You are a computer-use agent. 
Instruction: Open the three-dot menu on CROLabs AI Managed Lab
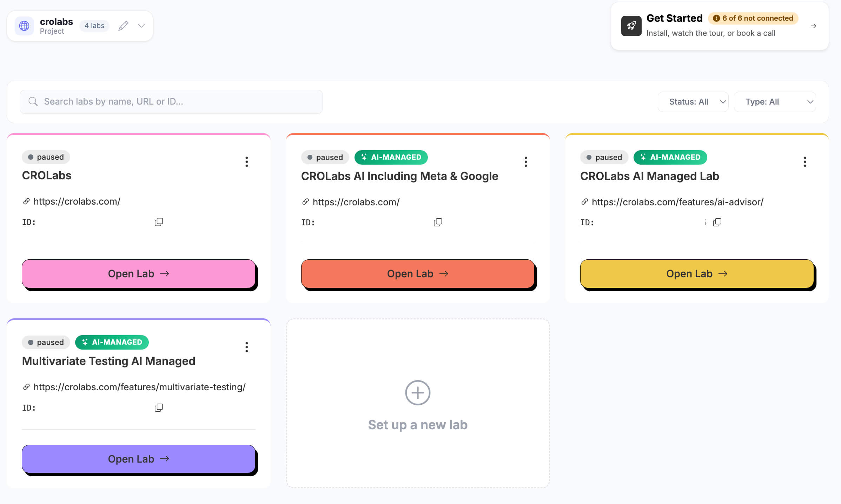point(805,162)
